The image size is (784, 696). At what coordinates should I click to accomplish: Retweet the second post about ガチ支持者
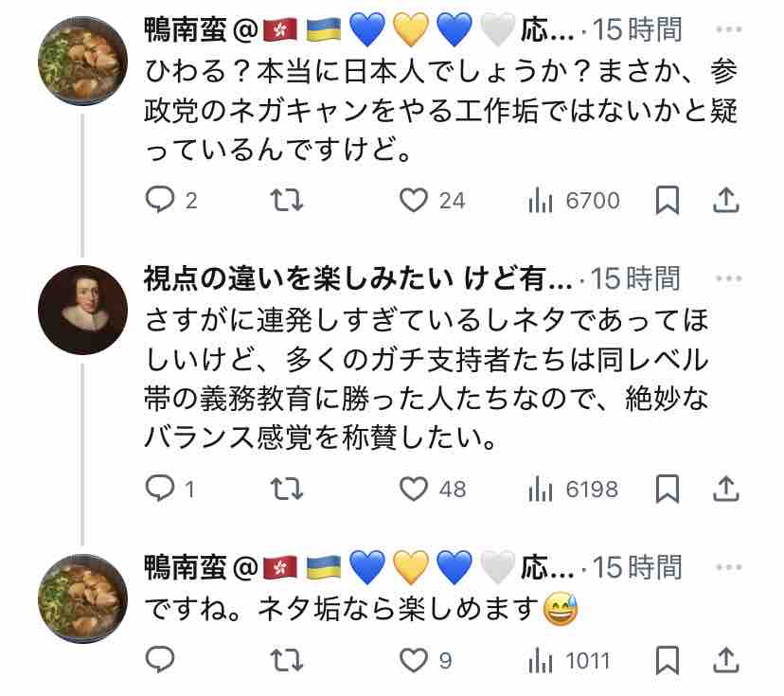pos(287,489)
